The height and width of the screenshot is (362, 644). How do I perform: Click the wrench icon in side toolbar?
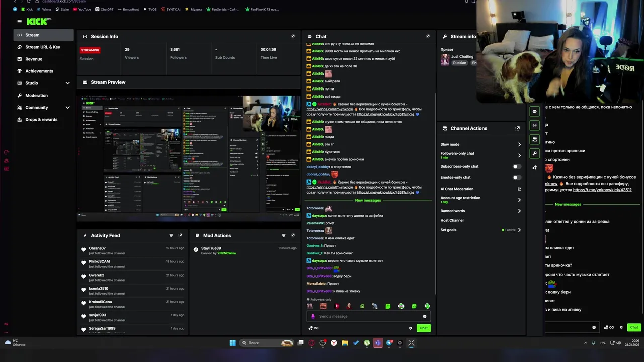tap(534, 153)
